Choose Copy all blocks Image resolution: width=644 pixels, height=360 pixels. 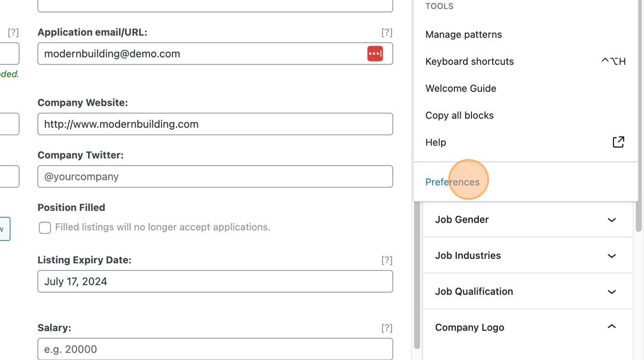pos(459,116)
